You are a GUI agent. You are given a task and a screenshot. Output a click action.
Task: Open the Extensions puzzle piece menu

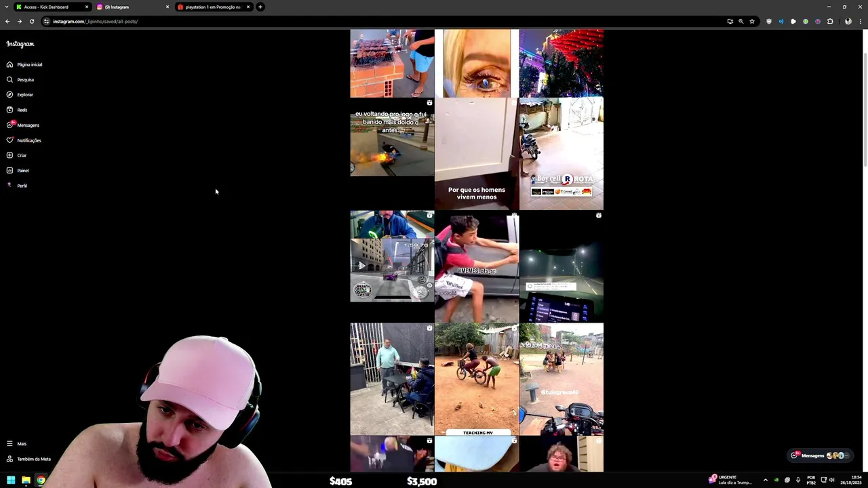830,21
